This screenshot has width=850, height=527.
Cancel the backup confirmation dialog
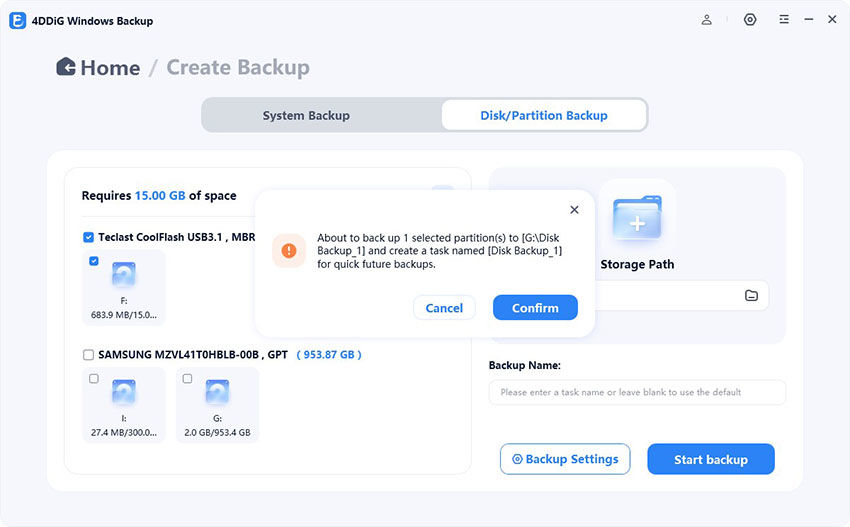[444, 308]
